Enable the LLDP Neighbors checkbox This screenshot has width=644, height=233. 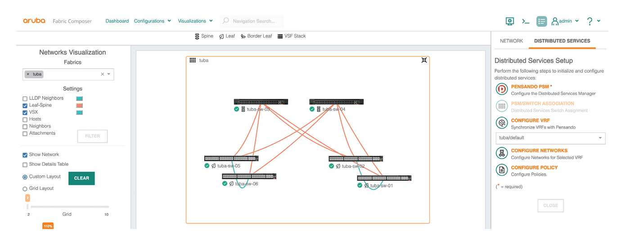[25, 98]
